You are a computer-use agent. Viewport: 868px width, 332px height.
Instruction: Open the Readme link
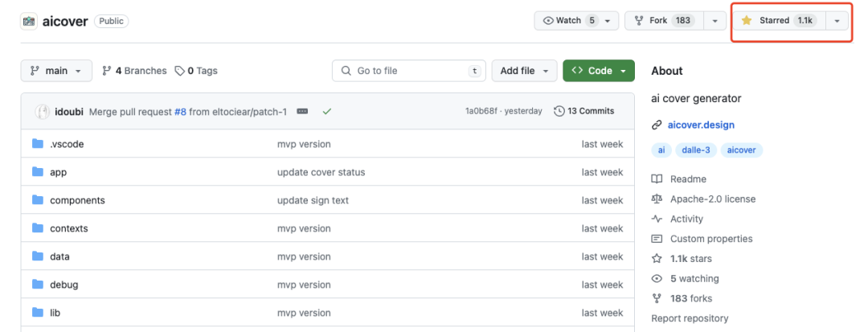click(688, 179)
